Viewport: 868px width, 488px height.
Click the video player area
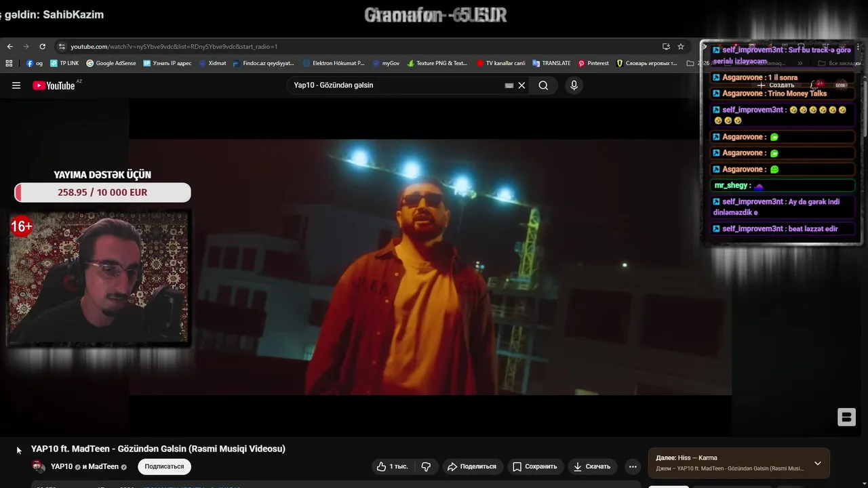(x=430, y=267)
